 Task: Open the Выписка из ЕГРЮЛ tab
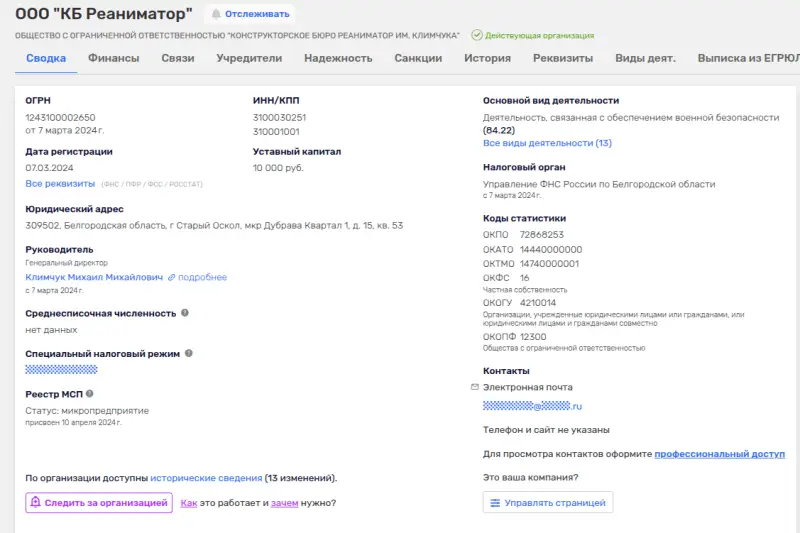[748, 58]
